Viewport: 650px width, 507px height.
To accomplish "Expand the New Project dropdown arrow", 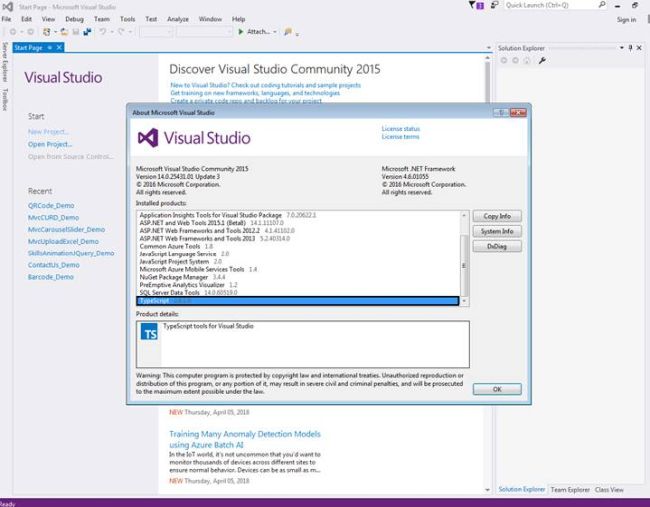I will coord(56,32).
